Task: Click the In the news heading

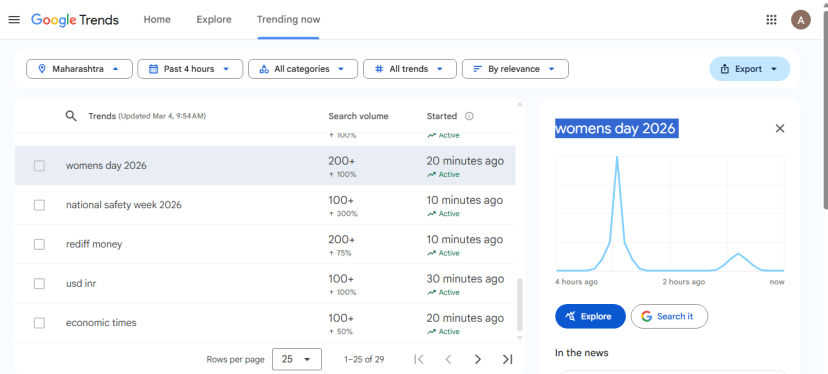Action: coord(581,352)
